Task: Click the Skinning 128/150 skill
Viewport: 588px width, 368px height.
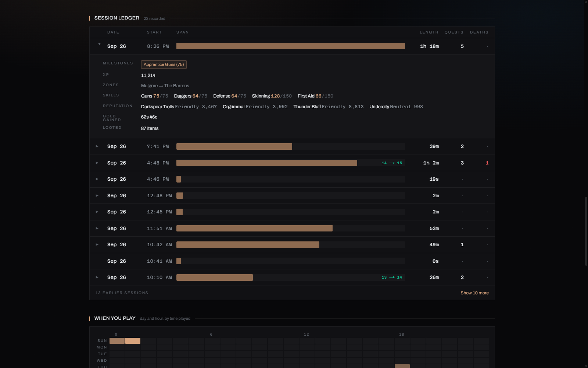Action: point(272,96)
